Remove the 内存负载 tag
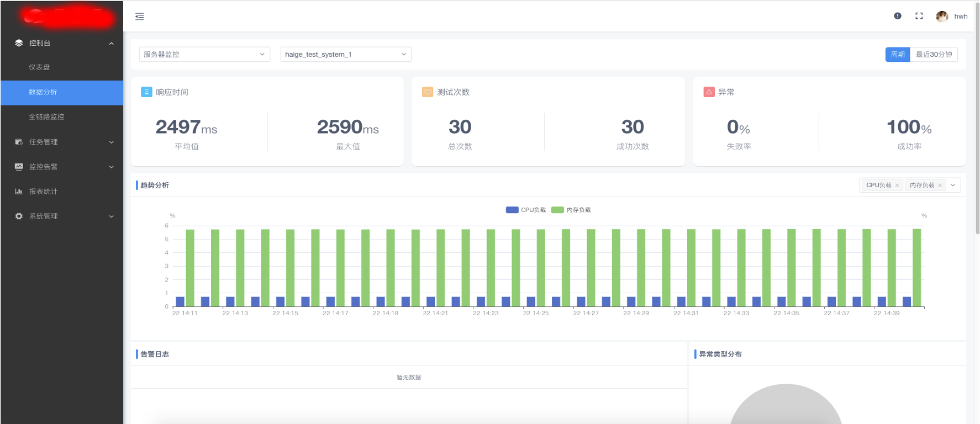The width and height of the screenshot is (980, 424). point(940,185)
